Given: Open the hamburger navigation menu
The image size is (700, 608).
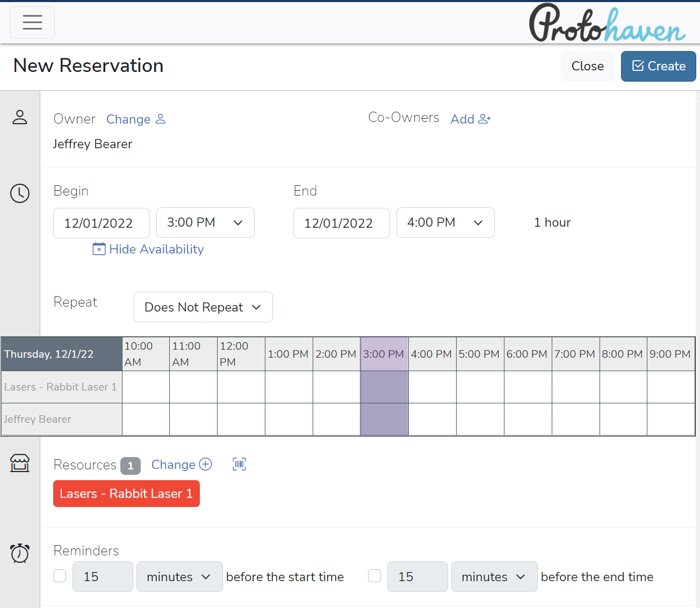Looking at the screenshot, I should coord(32,23).
